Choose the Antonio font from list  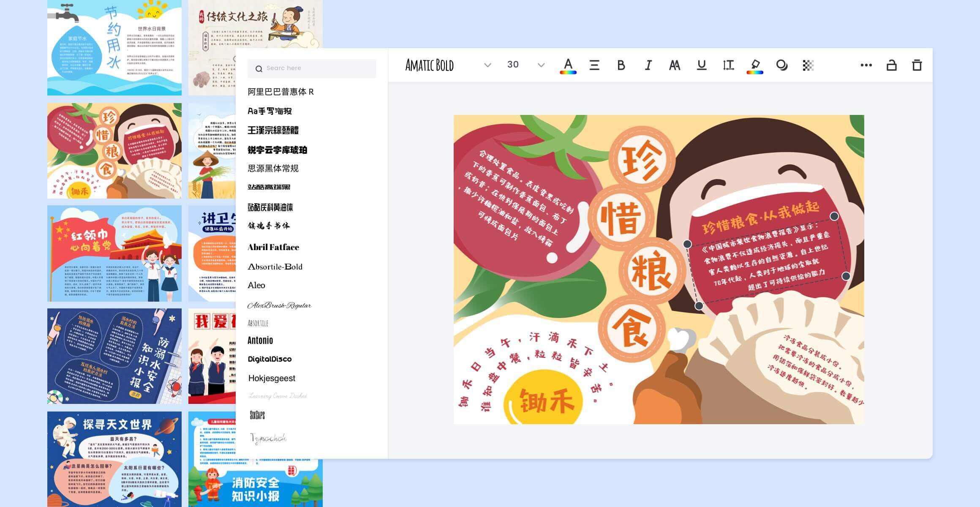pyautogui.click(x=260, y=340)
